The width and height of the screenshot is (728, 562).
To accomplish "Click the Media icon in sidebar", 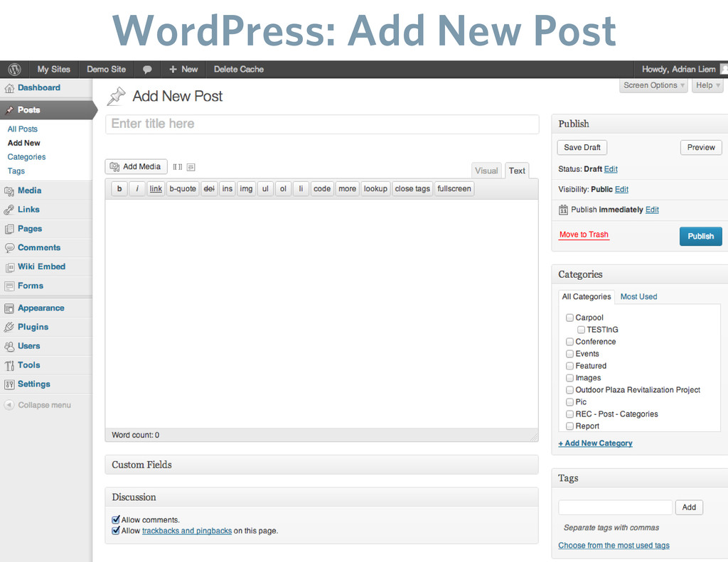I will (x=9, y=190).
